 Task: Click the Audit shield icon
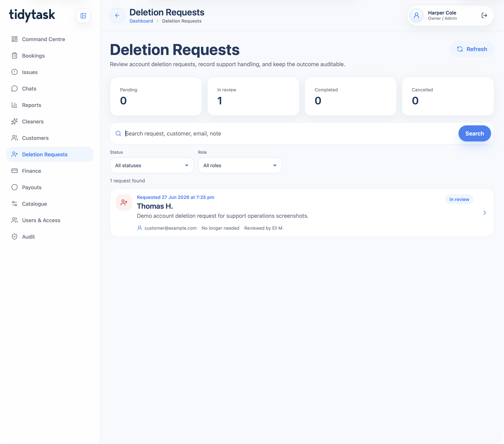pos(15,237)
